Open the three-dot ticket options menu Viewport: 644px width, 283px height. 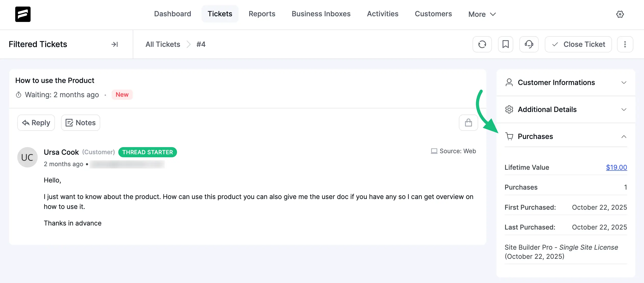tap(625, 44)
